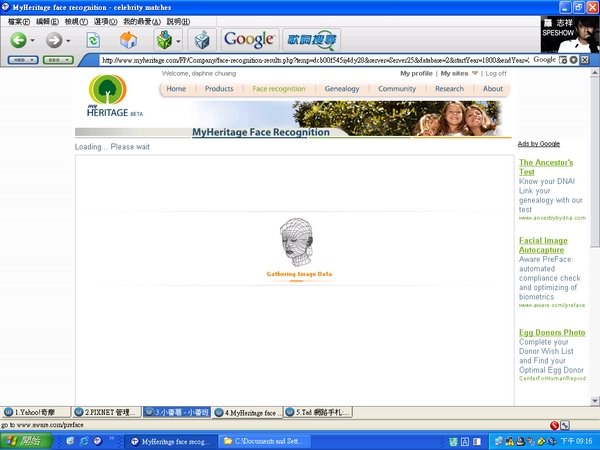The width and height of the screenshot is (600, 450).
Task: Open the Google toolbar button
Action: point(250,40)
